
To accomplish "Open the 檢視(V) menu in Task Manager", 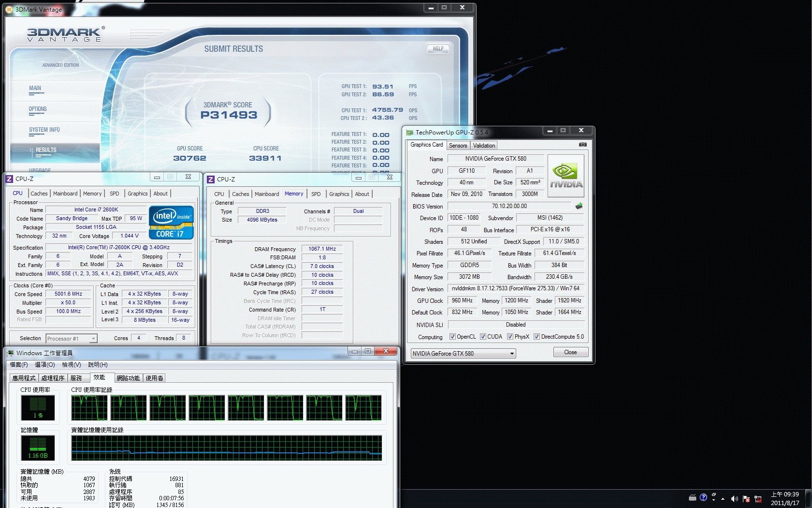I will 72,365.
